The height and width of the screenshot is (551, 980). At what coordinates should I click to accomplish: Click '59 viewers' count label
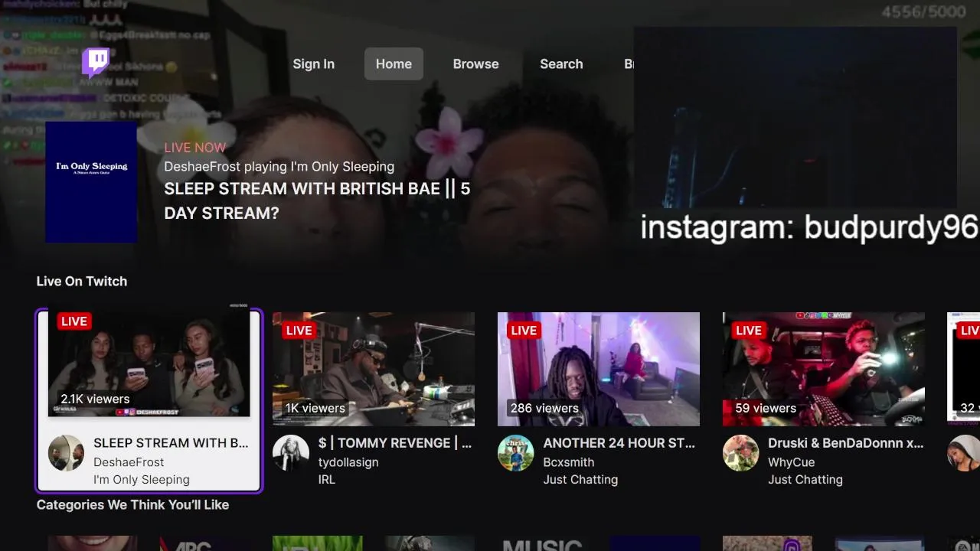(x=766, y=408)
